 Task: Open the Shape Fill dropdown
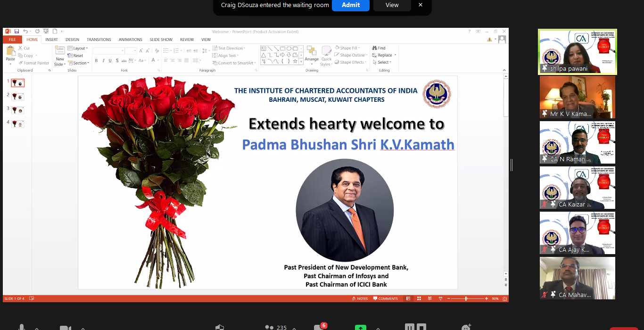[x=348, y=48]
